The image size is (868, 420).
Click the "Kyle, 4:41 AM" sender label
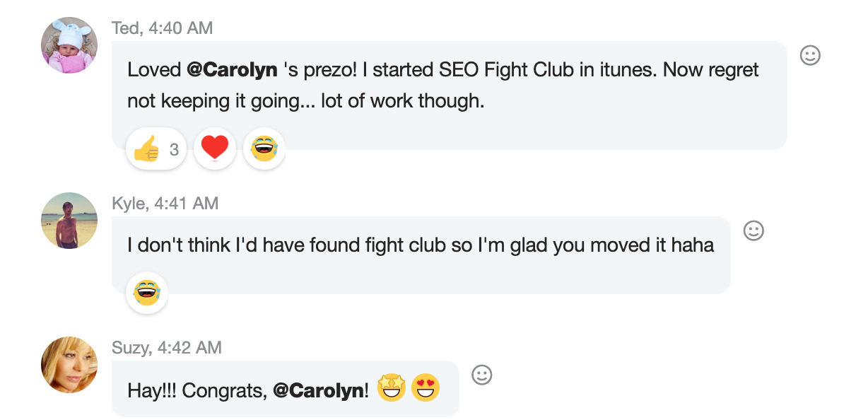(165, 204)
